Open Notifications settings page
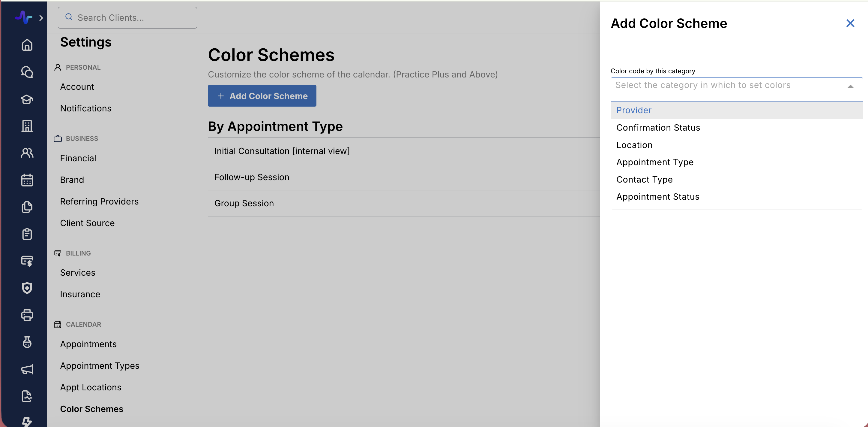 pyautogui.click(x=85, y=108)
